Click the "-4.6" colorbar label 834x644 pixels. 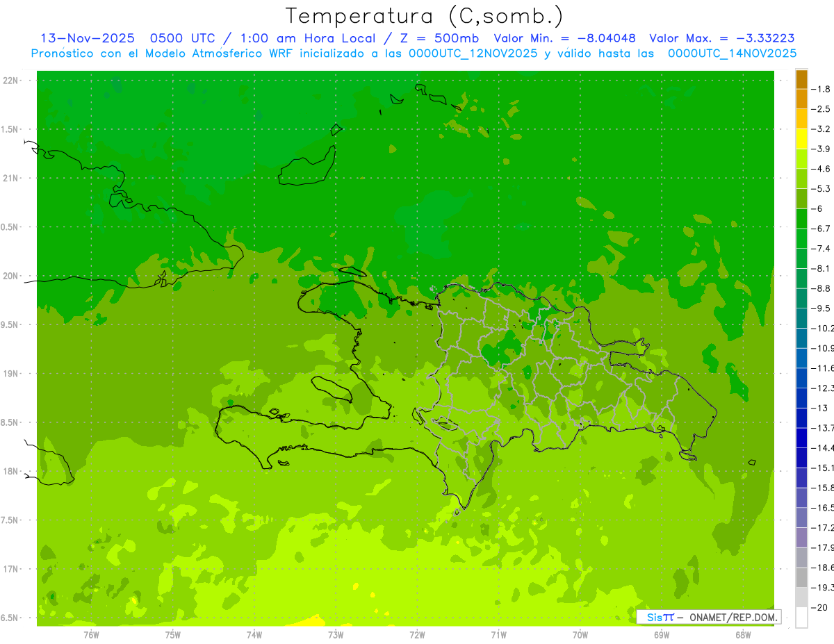821,169
